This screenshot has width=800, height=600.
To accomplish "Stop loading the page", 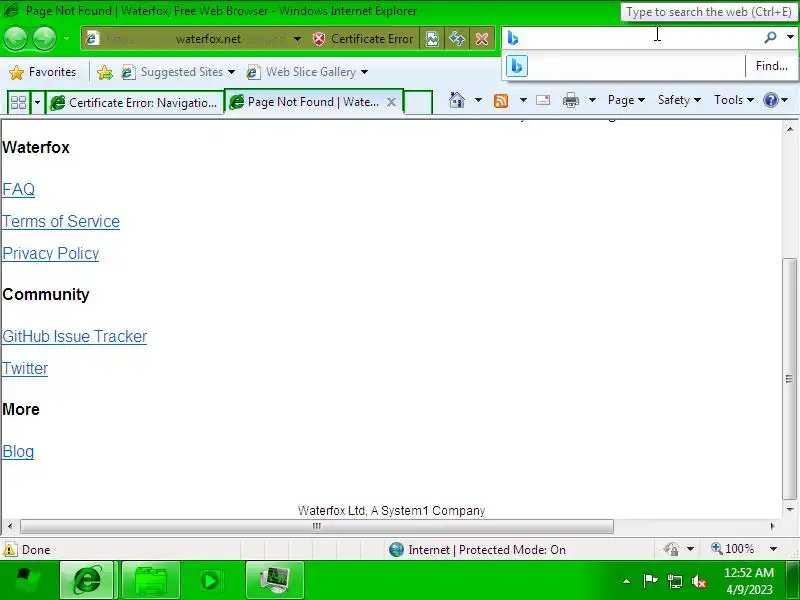I will click(482, 39).
